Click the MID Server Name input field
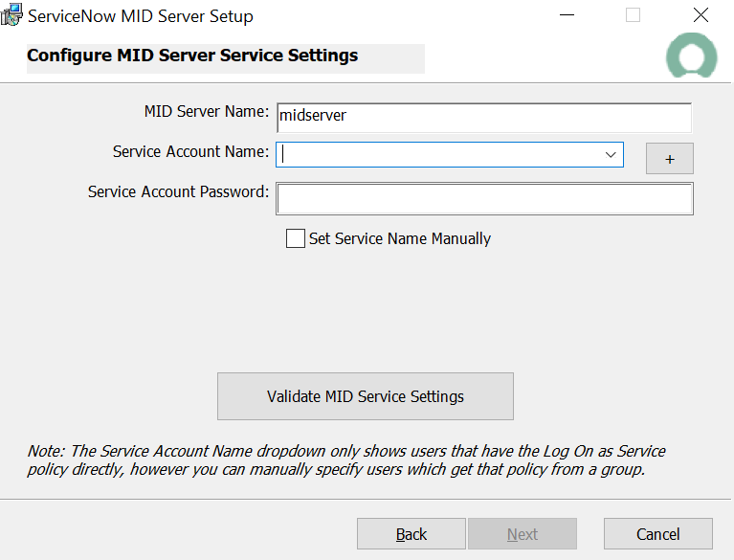Viewport: 734px width, 560px height. pos(484,118)
